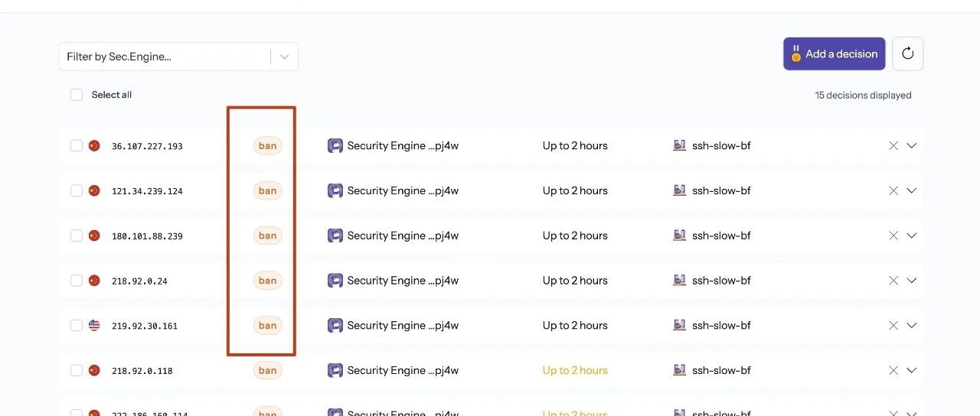Expand the 218.92.0.24 row chevron

[911, 281]
